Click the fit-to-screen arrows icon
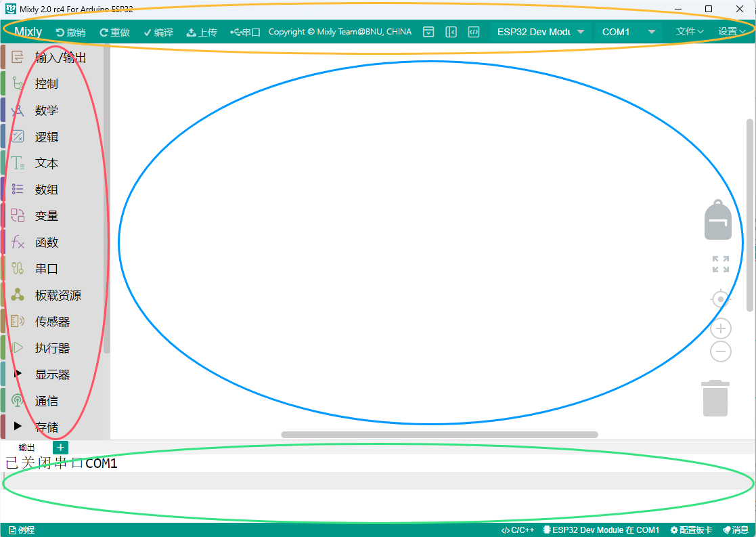This screenshot has width=756, height=537. (721, 264)
